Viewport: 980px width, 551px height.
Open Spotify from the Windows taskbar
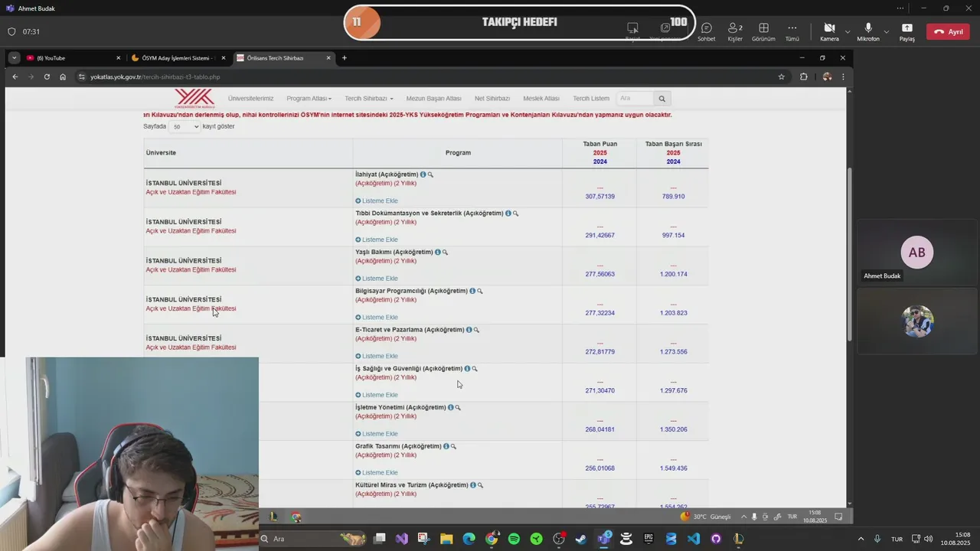pyautogui.click(x=514, y=539)
